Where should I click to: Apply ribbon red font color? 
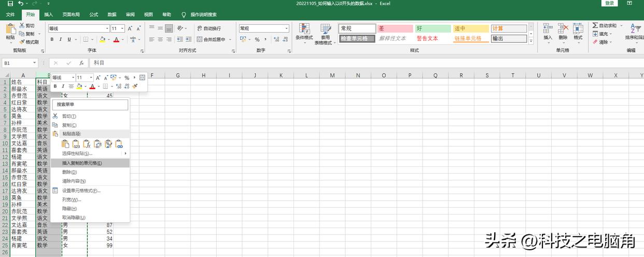116,39
